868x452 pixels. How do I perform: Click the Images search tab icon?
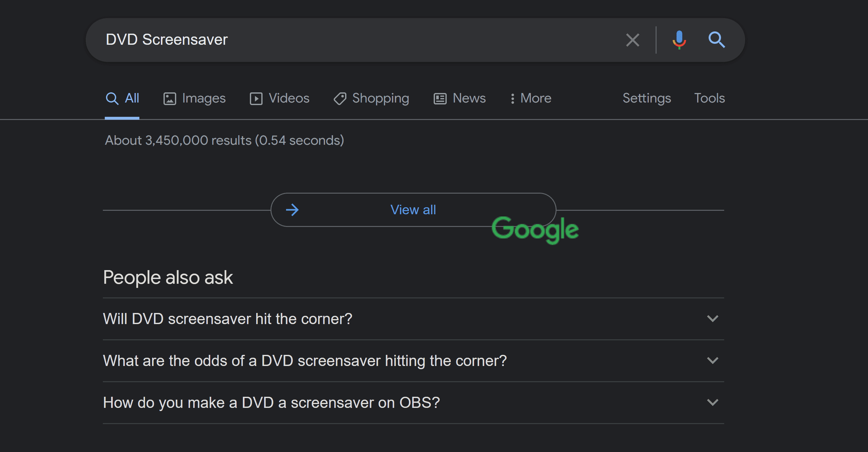(x=170, y=97)
